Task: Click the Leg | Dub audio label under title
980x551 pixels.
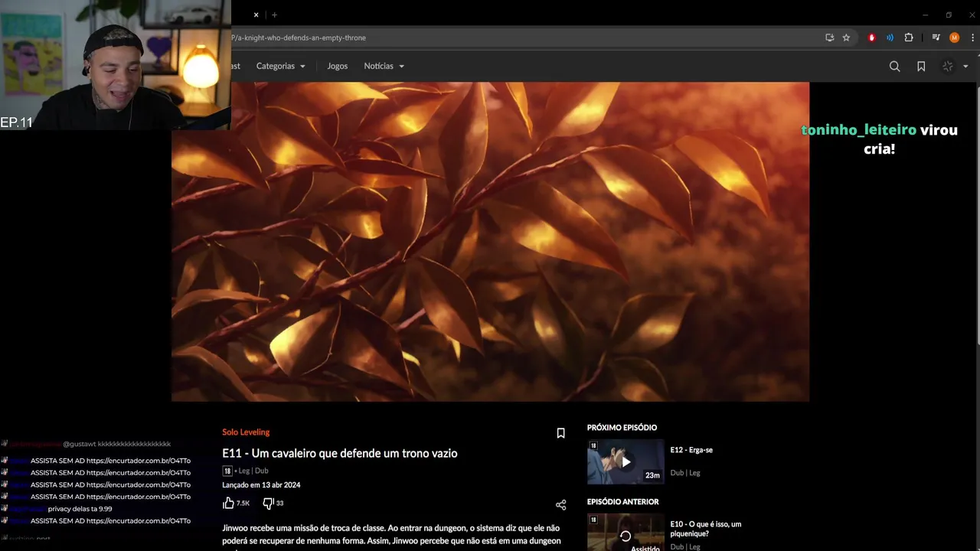Action: [253, 471]
